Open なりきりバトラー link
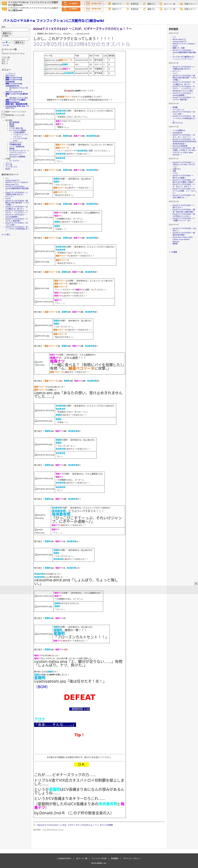Screen dimensions: 198x868 (x=16, y=143)
